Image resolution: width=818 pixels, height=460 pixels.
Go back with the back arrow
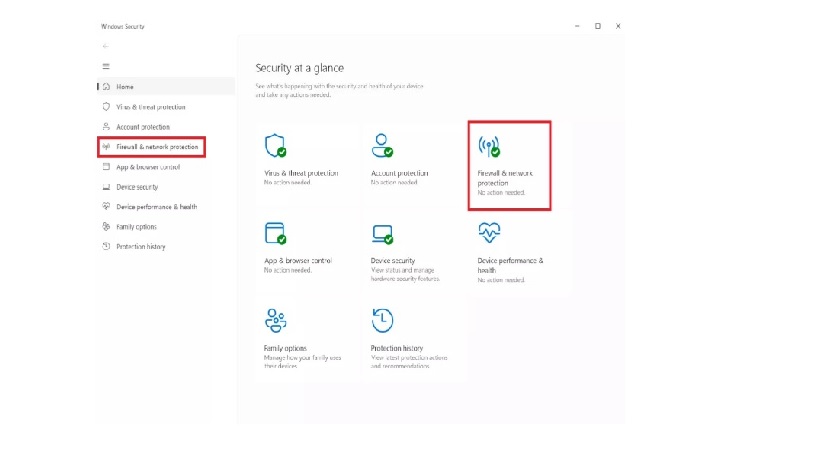106,46
